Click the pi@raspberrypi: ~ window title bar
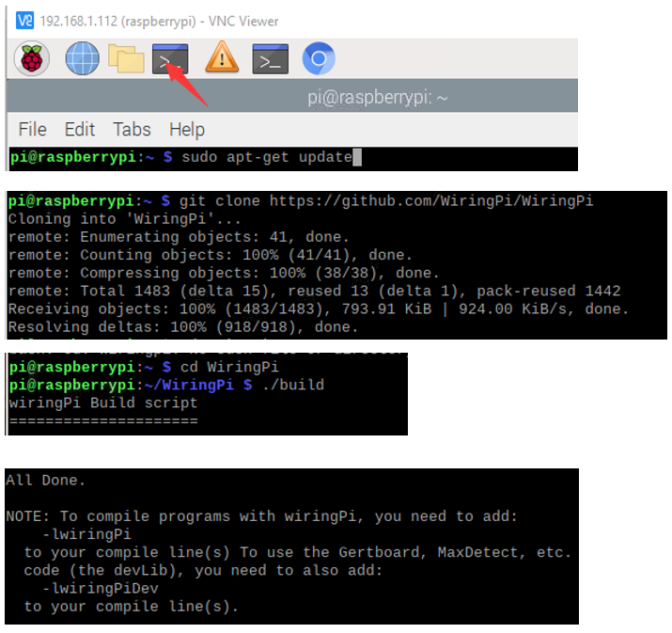The width and height of the screenshot is (672, 633). click(x=292, y=97)
